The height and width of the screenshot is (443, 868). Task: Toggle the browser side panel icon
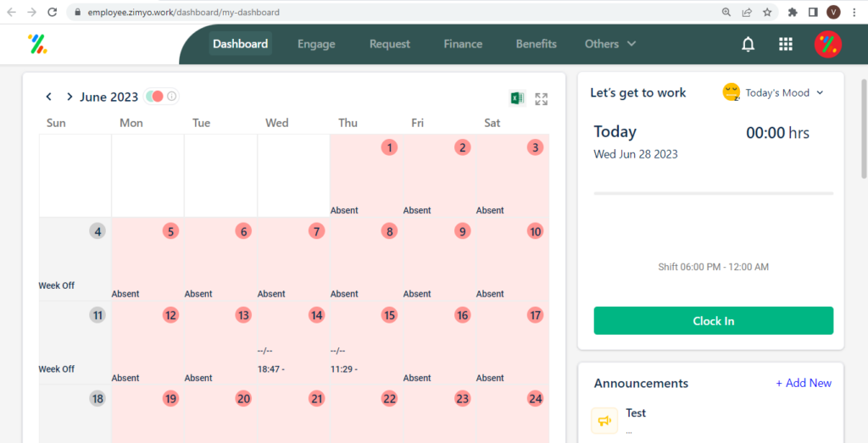pos(813,12)
